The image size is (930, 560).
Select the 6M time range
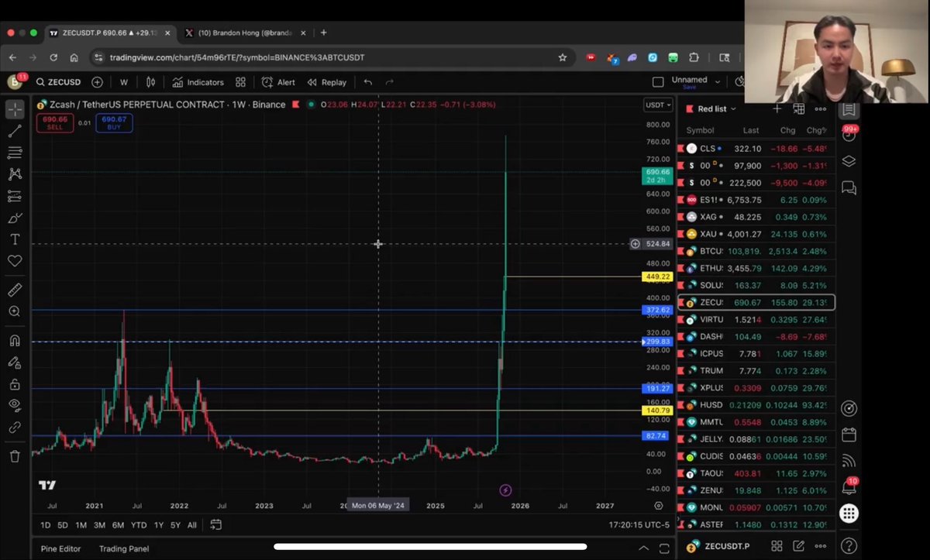point(118,525)
